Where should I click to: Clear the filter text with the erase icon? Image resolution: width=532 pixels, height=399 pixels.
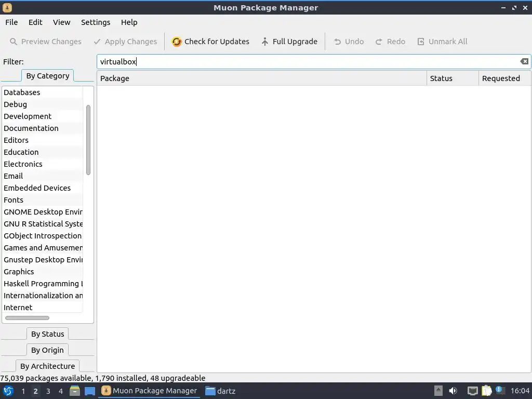[x=524, y=61]
